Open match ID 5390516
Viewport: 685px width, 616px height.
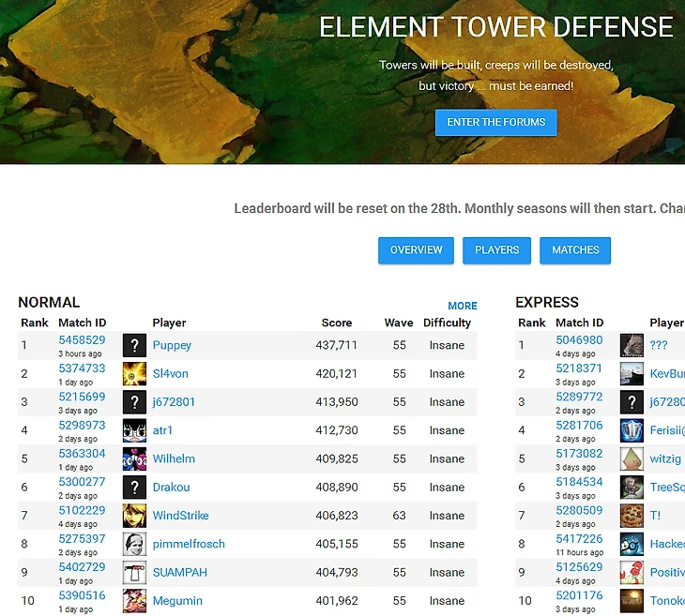tap(83, 595)
